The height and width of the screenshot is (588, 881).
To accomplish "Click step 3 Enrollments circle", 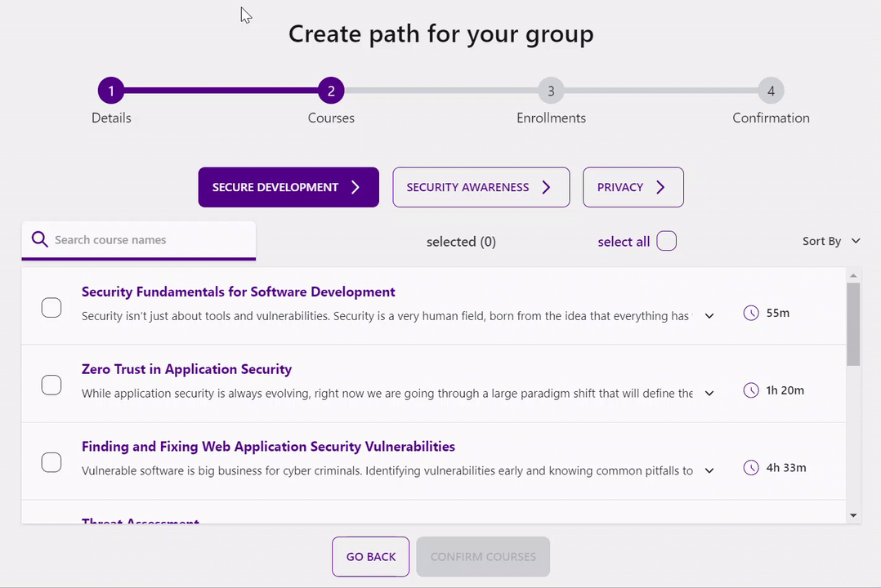I will pos(550,91).
